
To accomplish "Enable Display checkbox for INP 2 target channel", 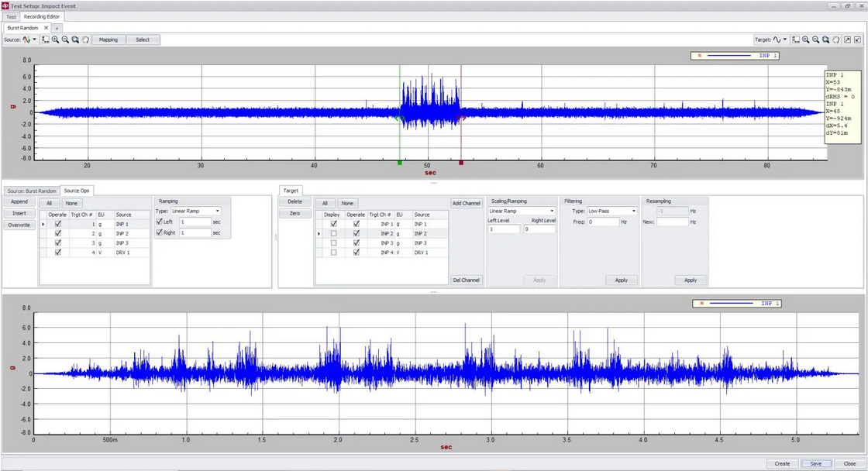I will 334,233.
